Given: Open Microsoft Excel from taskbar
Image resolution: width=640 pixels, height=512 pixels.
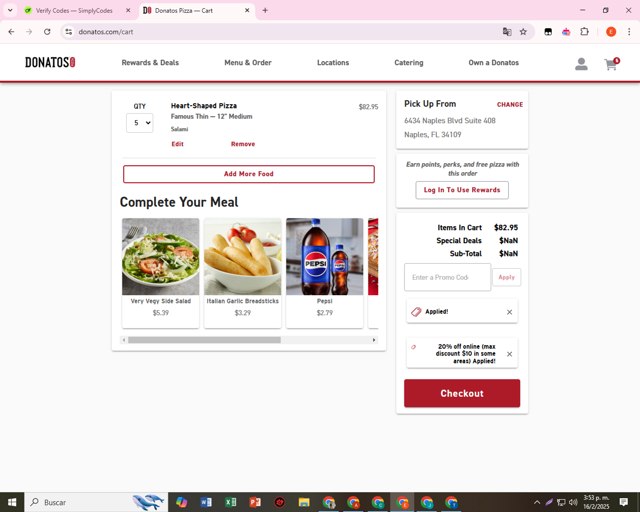Looking at the screenshot, I should pyautogui.click(x=231, y=502).
